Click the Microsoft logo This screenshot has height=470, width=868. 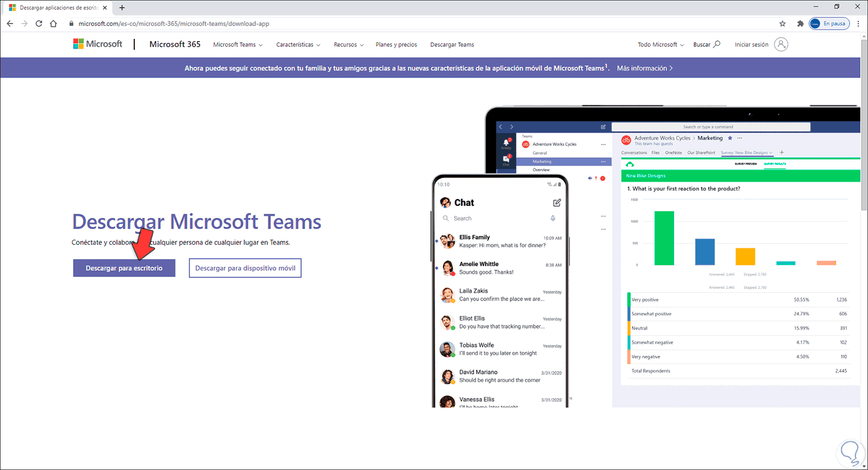(97, 44)
